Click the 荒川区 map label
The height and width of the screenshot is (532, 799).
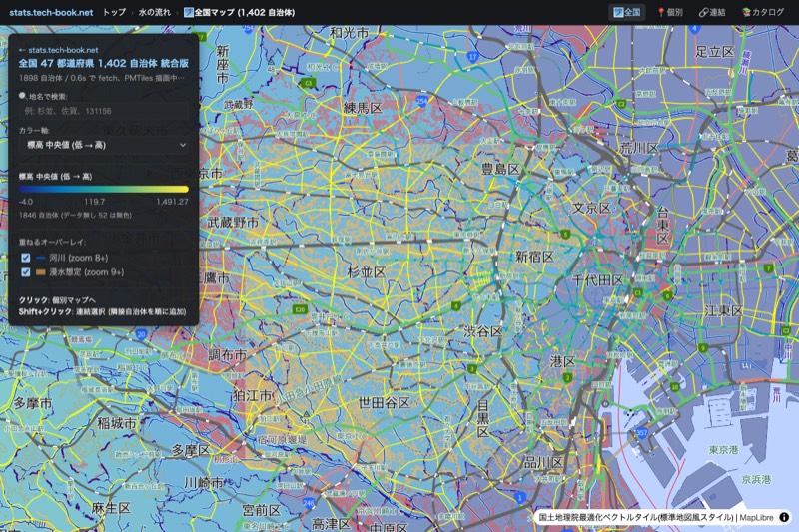coord(639,148)
